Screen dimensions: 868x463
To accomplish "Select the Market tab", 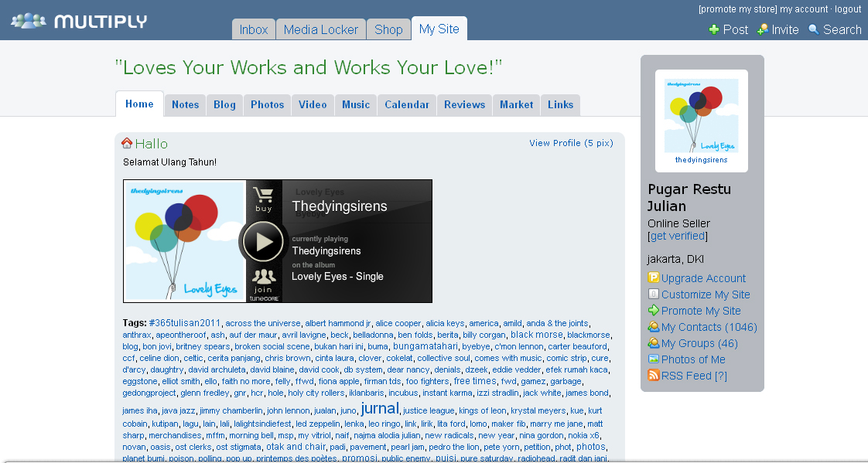I will (x=516, y=105).
